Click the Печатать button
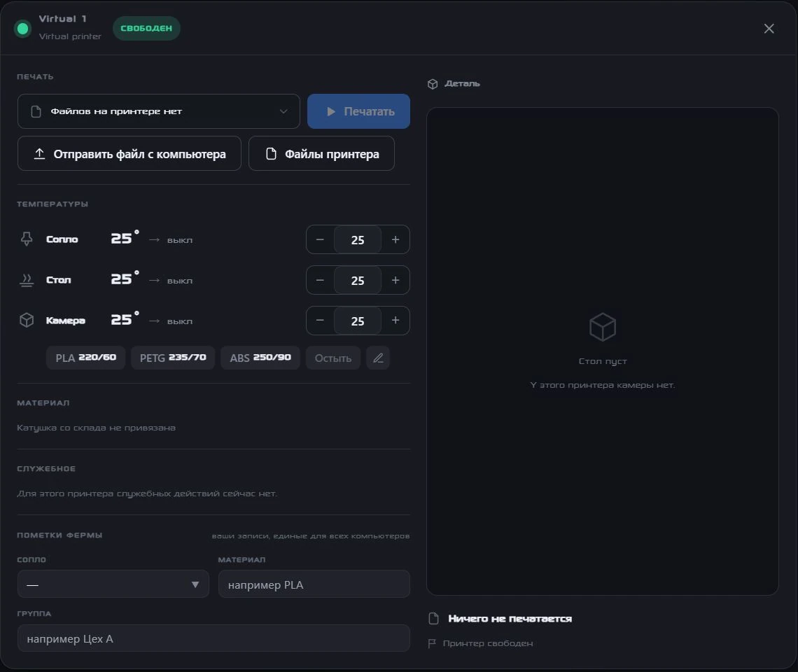Image resolution: width=798 pixels, height=672 pixels. click(359, 111)
